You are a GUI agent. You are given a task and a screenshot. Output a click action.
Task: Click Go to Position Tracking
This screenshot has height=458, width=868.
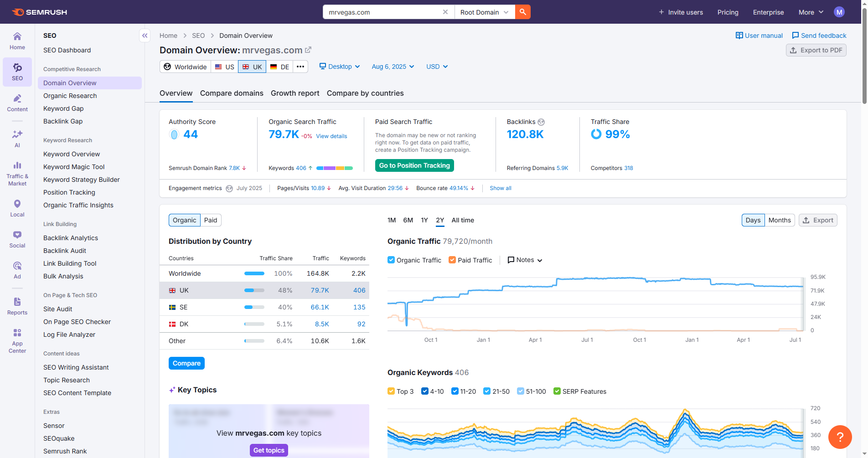(x=414, y=165)
